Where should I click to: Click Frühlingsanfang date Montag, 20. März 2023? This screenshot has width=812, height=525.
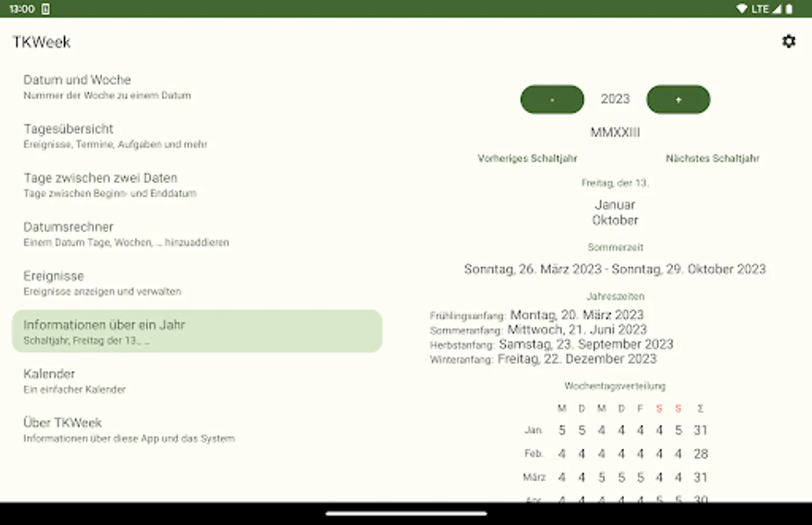click(577, 315)
